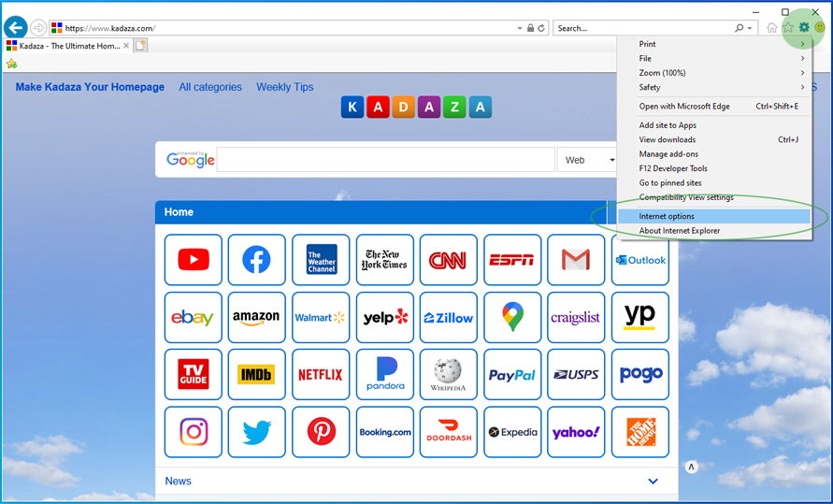Viewport: 833px width, 504px height.
Task: Open the YouTube tile
Action: pos(194,260)
